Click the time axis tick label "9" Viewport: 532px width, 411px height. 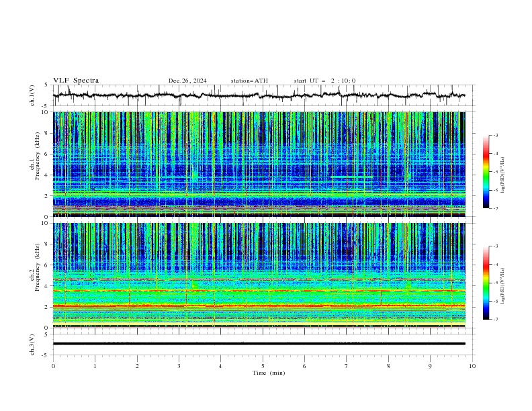[x=430, y=366]
